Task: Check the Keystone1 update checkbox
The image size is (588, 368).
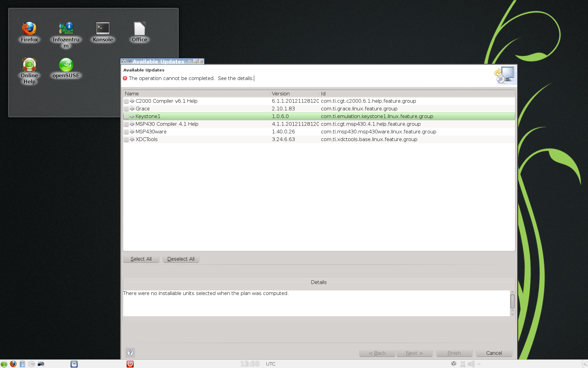Action: (x=126, y=117)
